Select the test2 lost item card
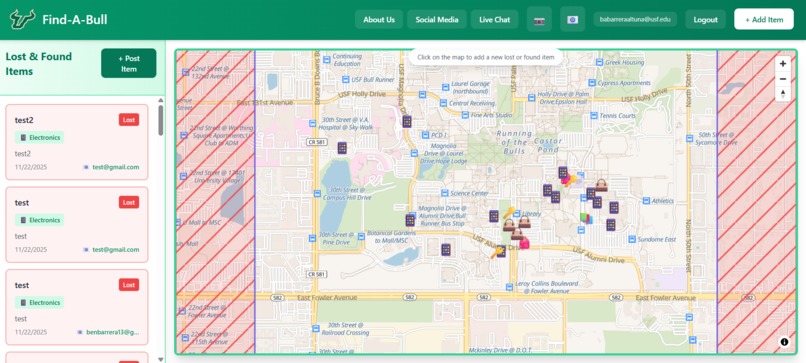Screen dimensions: 806x363 click(x=77, y=142)
